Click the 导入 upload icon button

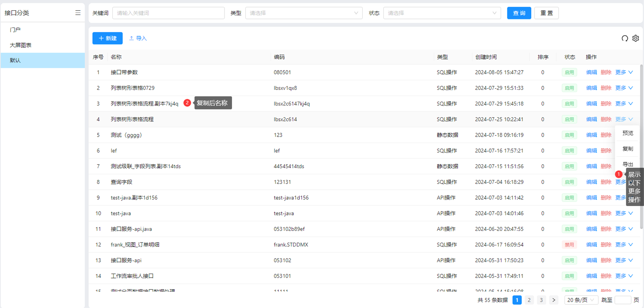138,38
